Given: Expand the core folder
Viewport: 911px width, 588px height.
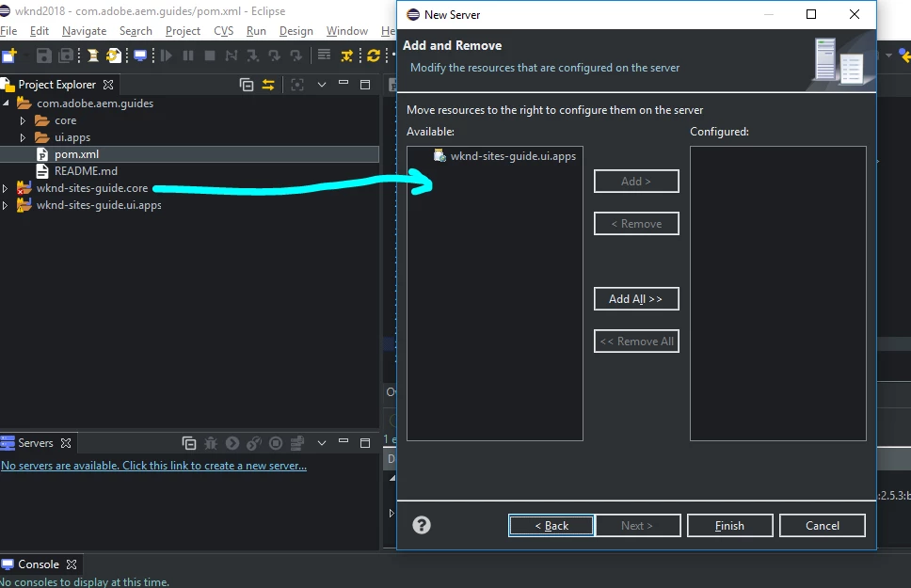Looking at the screenshot, I should [23, 120].
